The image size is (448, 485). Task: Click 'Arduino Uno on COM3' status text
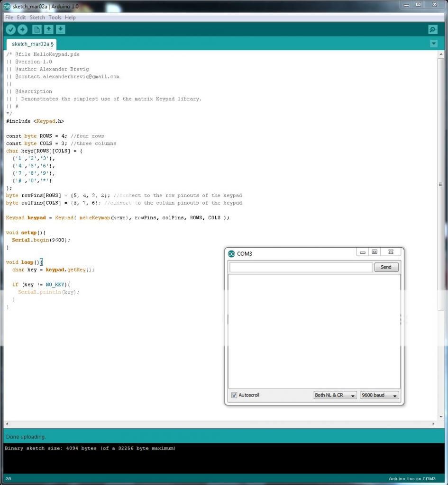click(412, 478)
